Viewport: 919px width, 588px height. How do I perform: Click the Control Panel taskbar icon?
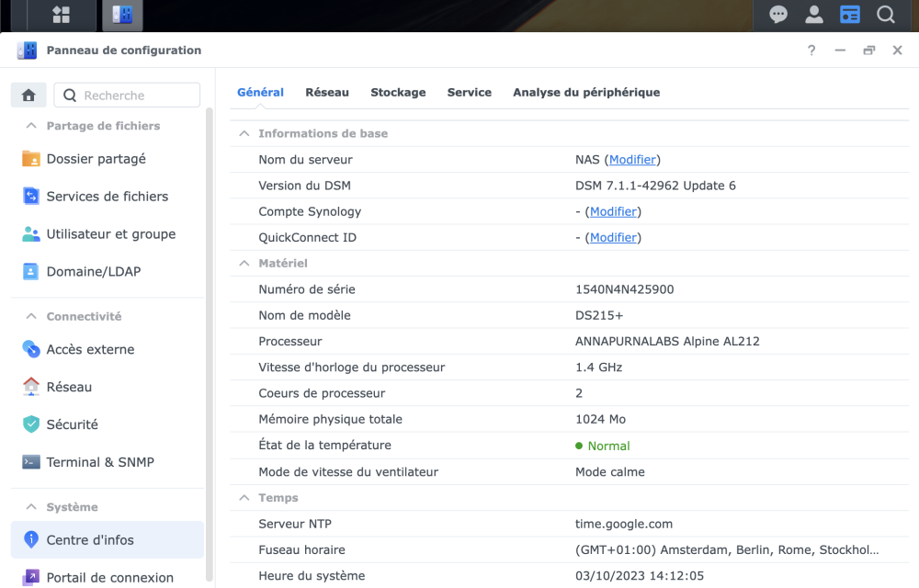pos(122,15)
